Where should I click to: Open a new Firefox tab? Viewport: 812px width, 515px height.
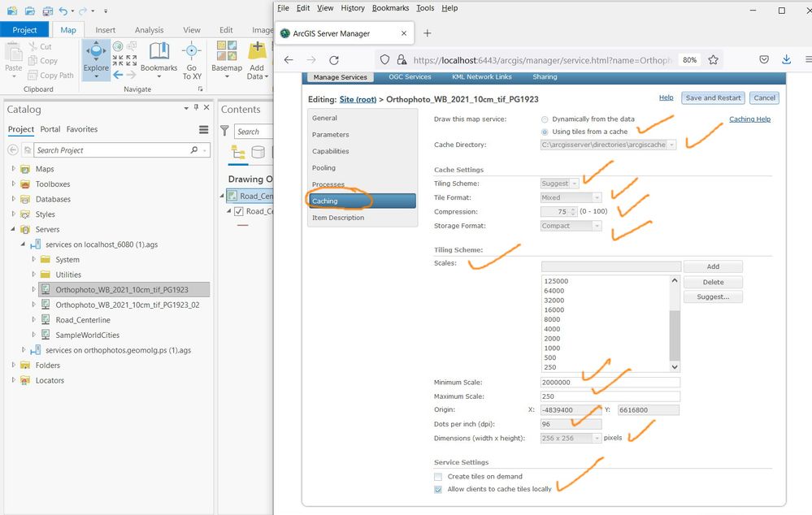click(x=428, y=33)
